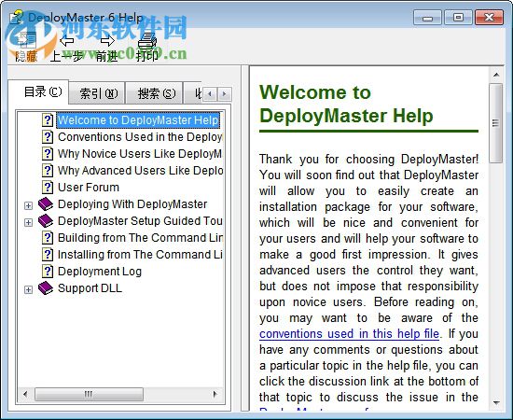This screenshot has height=420, width=513.
Task: Click the up arrow of help page scrollbar
Action: (x=496, y=75)
